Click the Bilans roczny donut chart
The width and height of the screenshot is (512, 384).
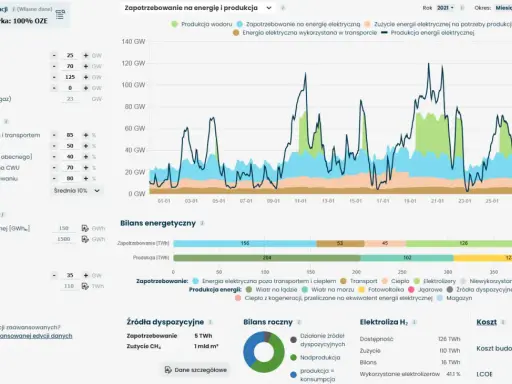click(264, 352)
